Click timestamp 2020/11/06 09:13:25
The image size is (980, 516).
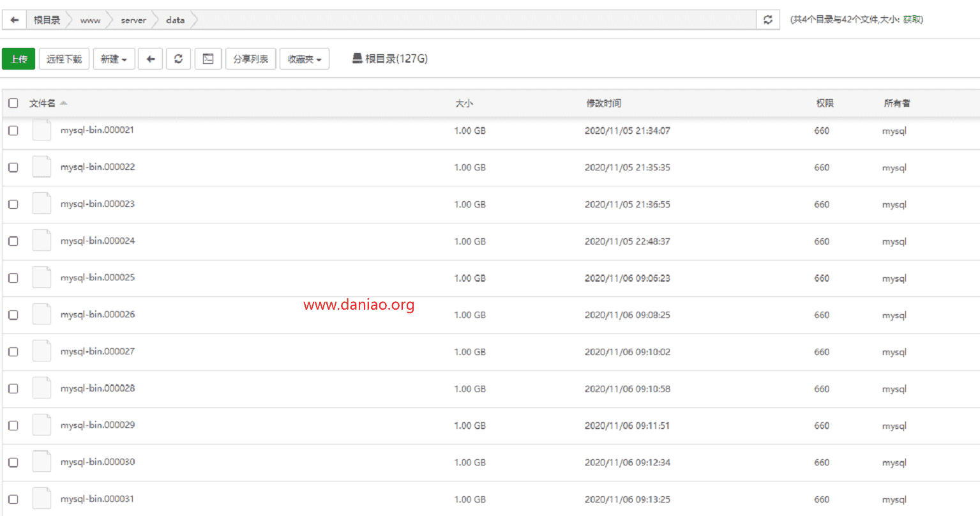pyautogui.click(x=628, y=499)
